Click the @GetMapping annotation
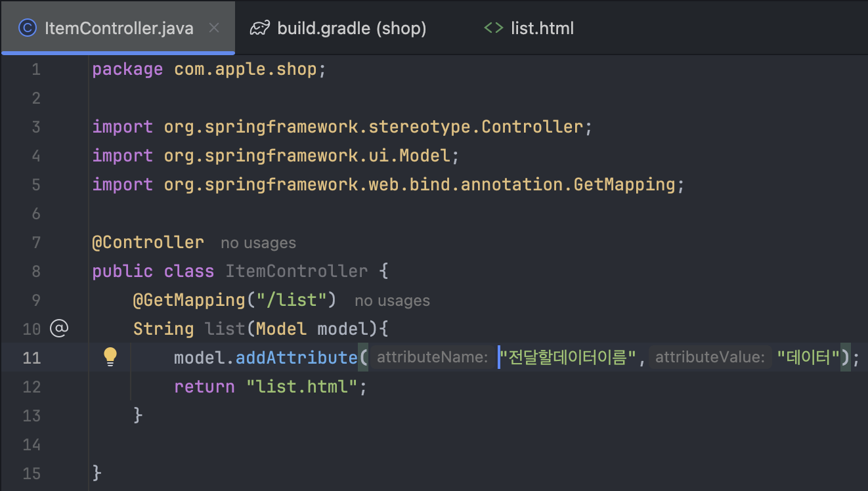This screenshot has width=868, height=491. click(189, 300)
